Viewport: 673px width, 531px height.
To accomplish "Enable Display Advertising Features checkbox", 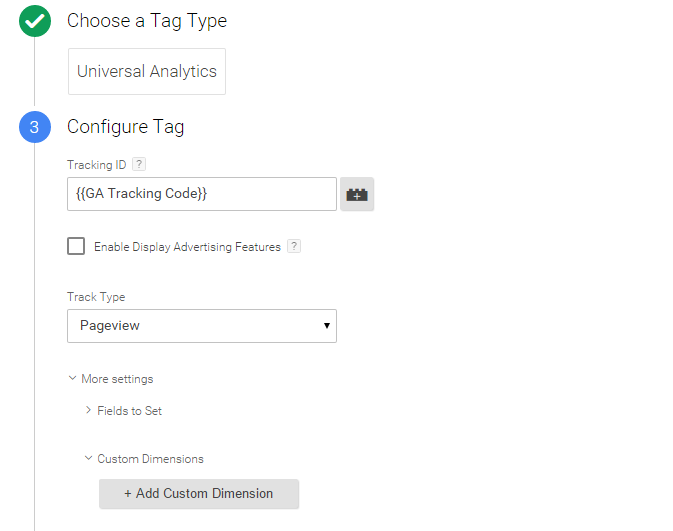I will tap(76, 246).
